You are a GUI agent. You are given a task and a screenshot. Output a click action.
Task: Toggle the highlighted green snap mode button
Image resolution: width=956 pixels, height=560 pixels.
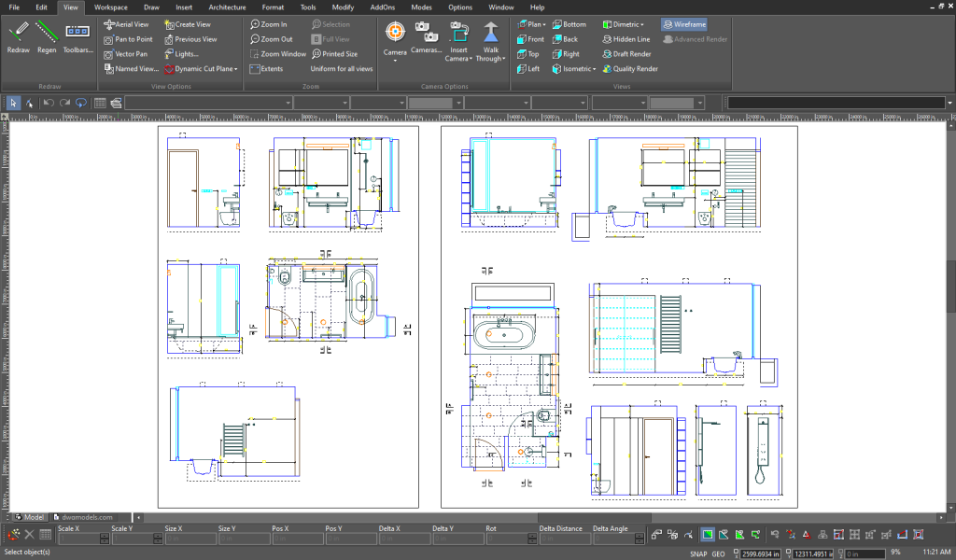pyautogui.click(x=708, y=535)
